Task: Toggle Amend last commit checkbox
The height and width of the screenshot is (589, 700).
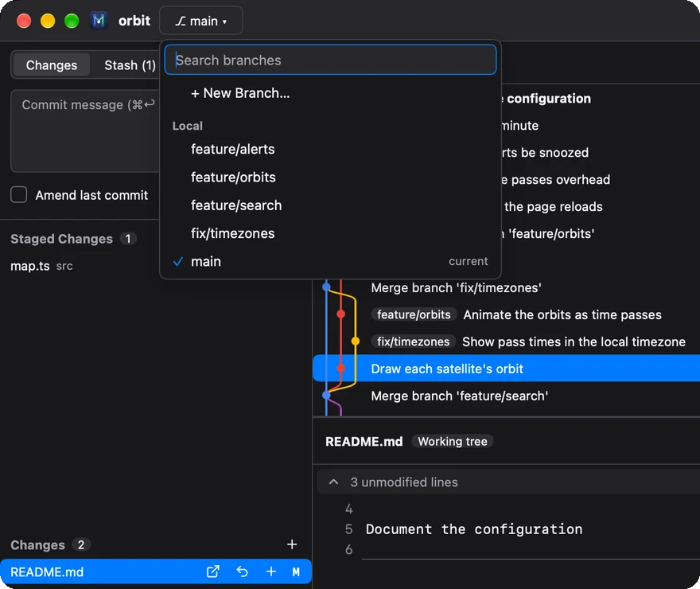Action: pyautogui.click(x=19, y=195)
